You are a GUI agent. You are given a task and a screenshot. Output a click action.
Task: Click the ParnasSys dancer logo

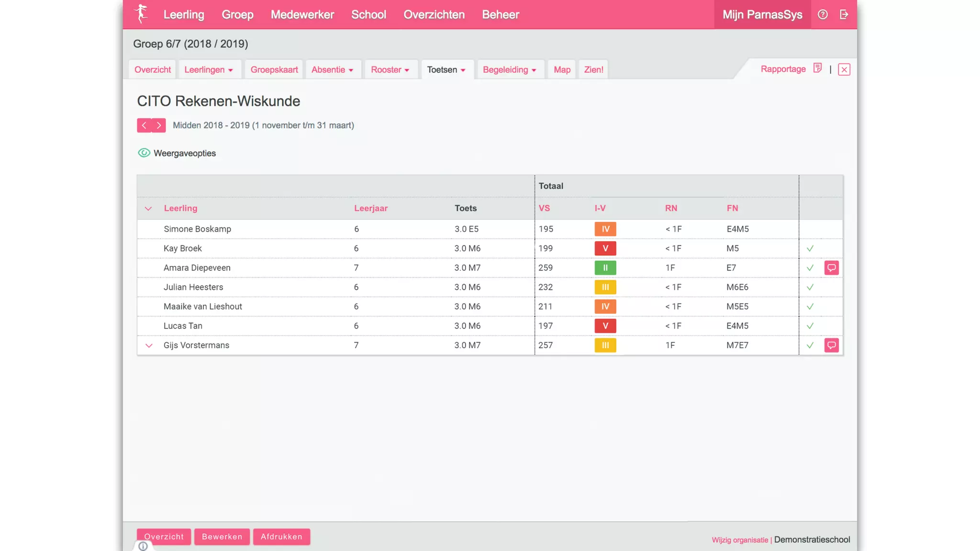click(141, 13)
